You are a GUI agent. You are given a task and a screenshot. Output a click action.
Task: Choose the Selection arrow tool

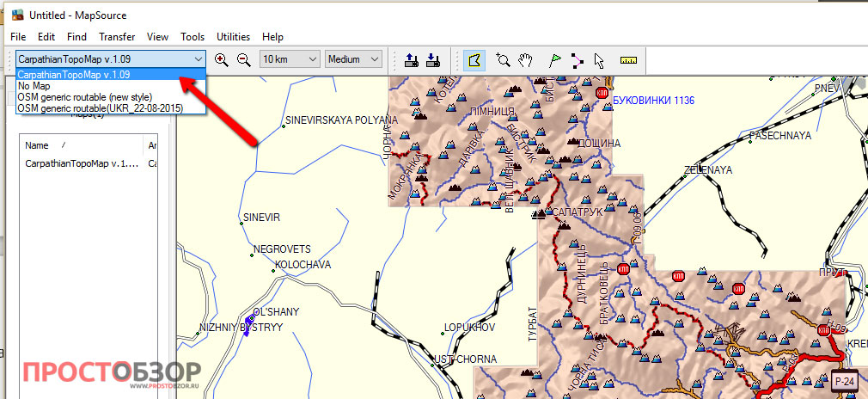[599, 59]
